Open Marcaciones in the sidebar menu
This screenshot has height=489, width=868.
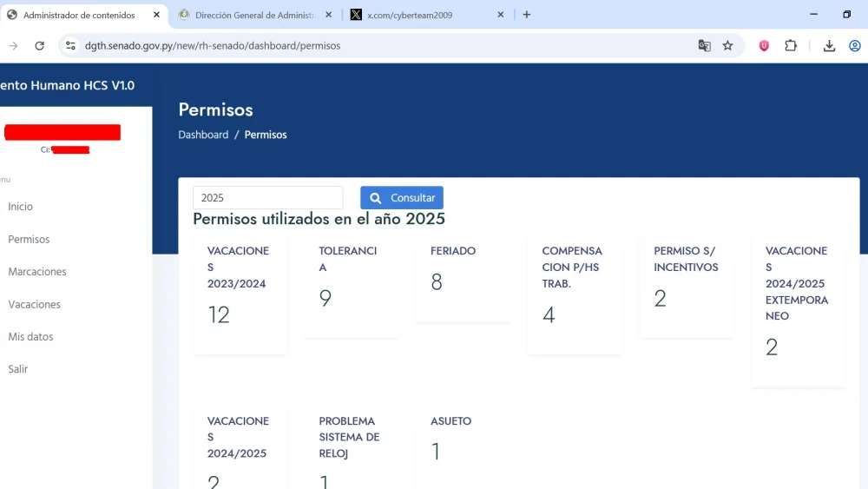pos(37,272)
